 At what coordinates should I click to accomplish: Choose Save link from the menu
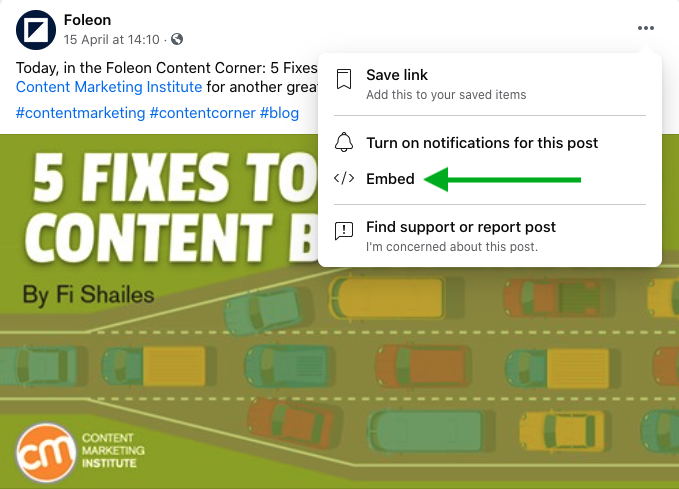pyautogui.click(x=397, y=75)
